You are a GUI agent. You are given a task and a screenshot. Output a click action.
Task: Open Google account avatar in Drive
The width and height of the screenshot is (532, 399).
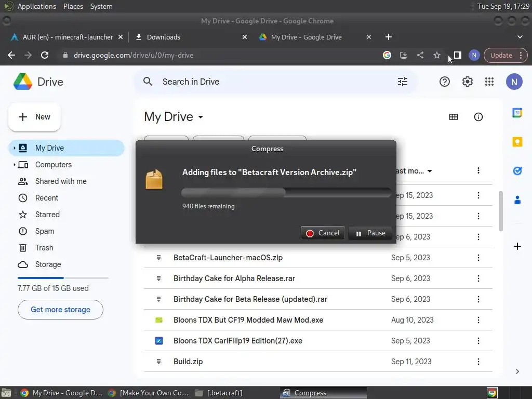point(514,82)
